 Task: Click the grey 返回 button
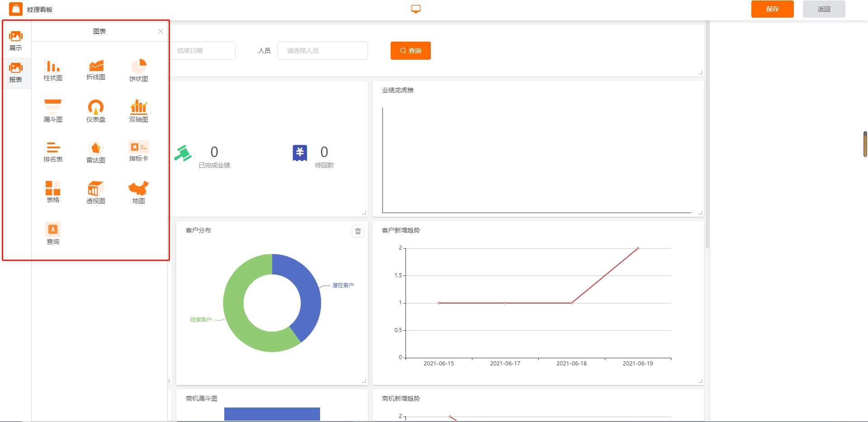pyautogui.click(x=824, y=9)
